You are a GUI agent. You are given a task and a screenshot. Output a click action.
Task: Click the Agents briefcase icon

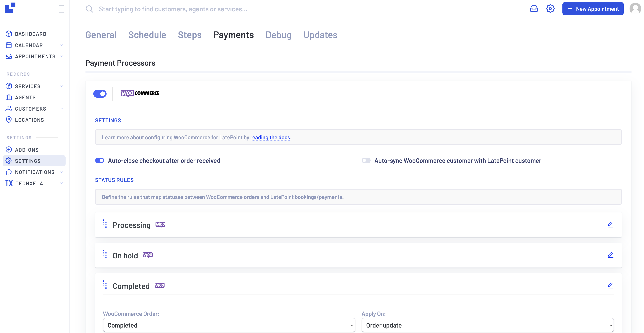pyautogui.click(x=9, y=97)
